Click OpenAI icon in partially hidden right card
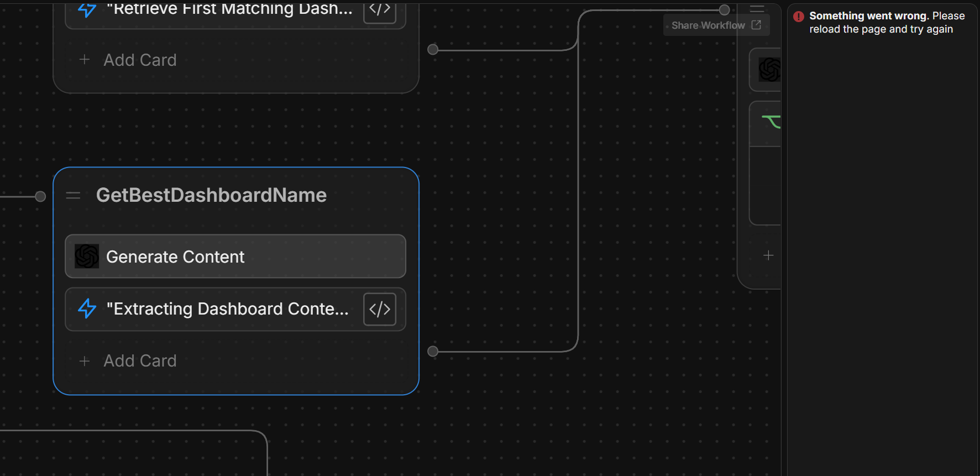This screenshot has height=476, width=980. tap(769, 70)
